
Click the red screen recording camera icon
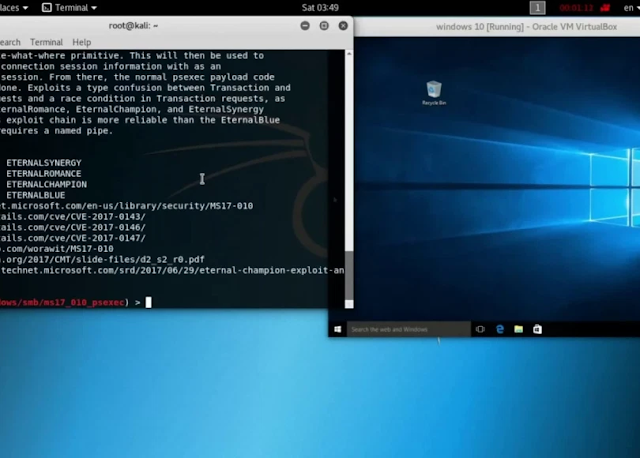604,7
